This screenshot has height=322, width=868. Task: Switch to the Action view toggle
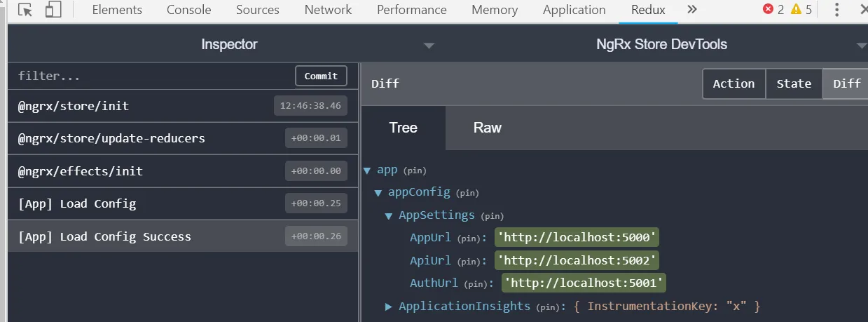733,83
